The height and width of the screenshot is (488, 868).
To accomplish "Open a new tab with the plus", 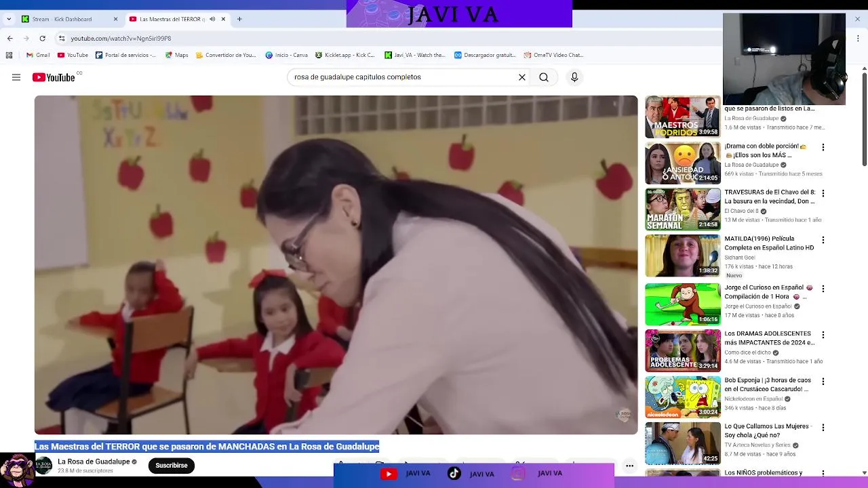I will coord(239,19).
